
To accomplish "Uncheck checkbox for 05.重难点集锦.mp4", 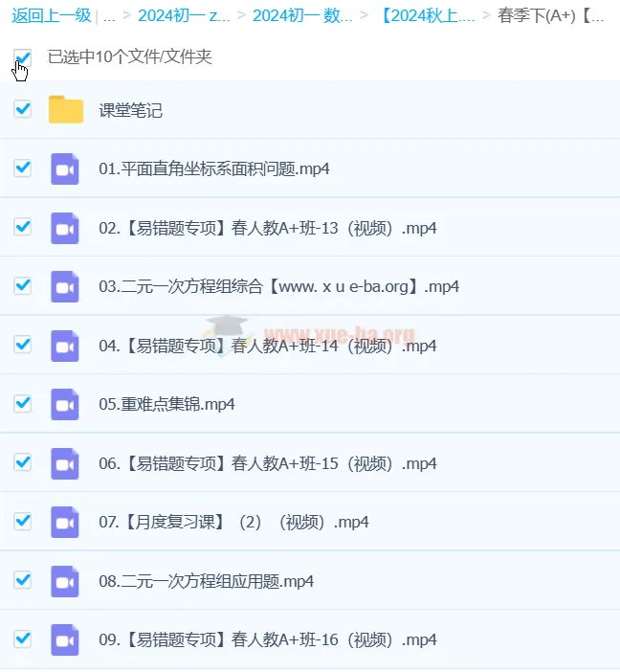I will coord(22,403).
